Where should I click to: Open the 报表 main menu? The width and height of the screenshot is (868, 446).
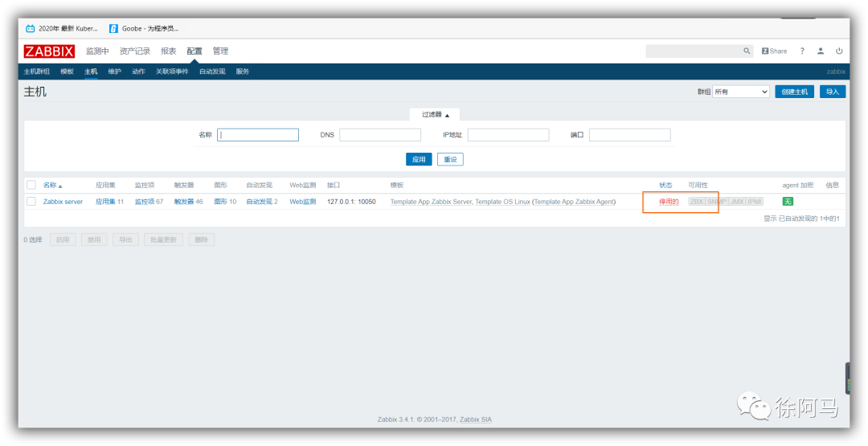tap(168, 51)
